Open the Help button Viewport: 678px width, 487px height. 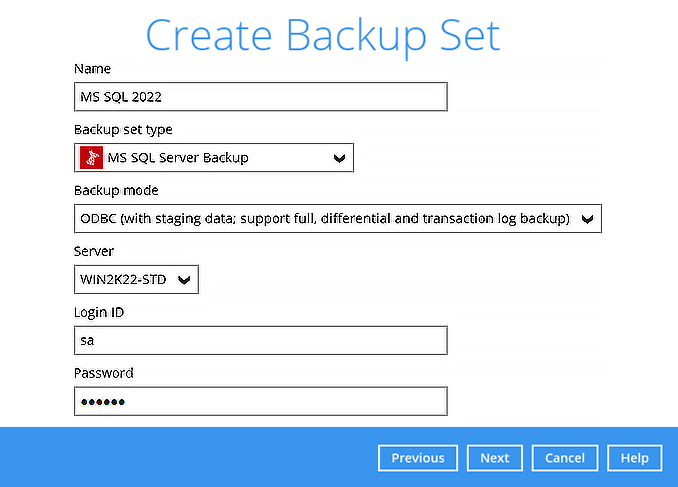634,458
